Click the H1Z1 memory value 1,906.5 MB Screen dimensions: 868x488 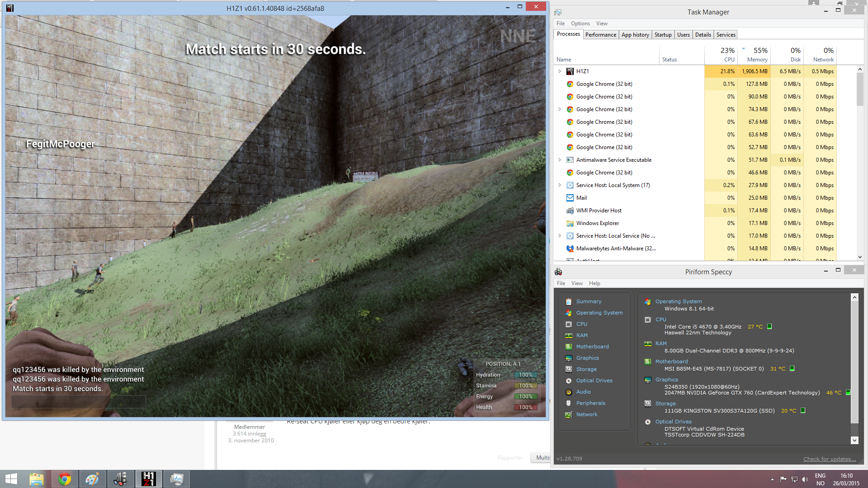coord(754,71)
